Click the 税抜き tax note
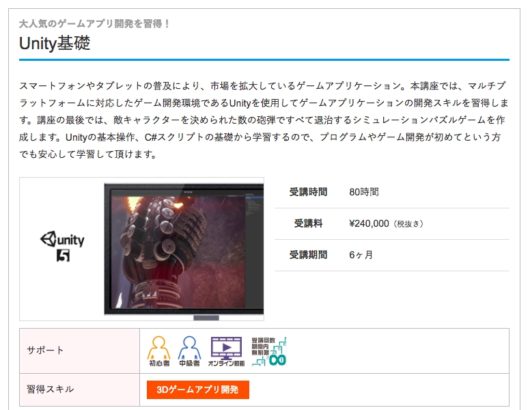This screenshot has height=410, width=530. point(408,224)
